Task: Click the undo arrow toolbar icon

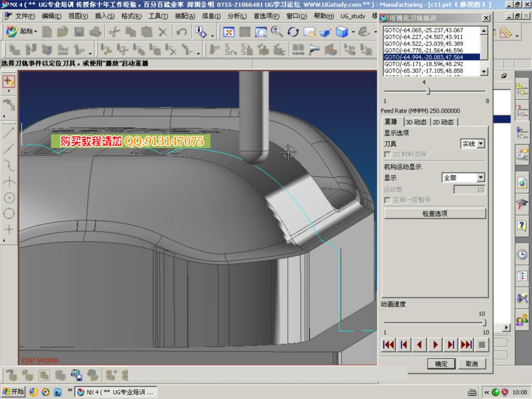Action: [181, 32]
